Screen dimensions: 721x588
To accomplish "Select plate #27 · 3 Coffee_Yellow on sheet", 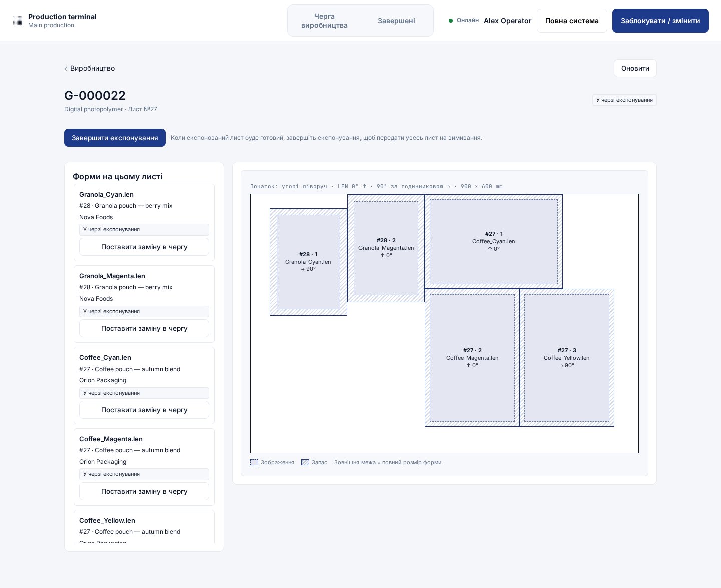I will 567,358.
